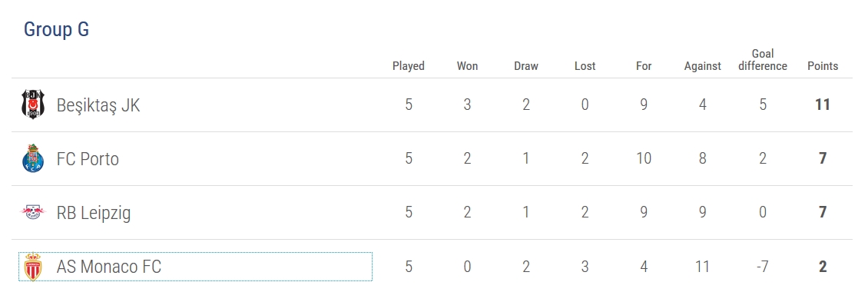Viewport: 868px width, 302px height.
Task: Open the FC Porto team link
Action: click(88, 159)
